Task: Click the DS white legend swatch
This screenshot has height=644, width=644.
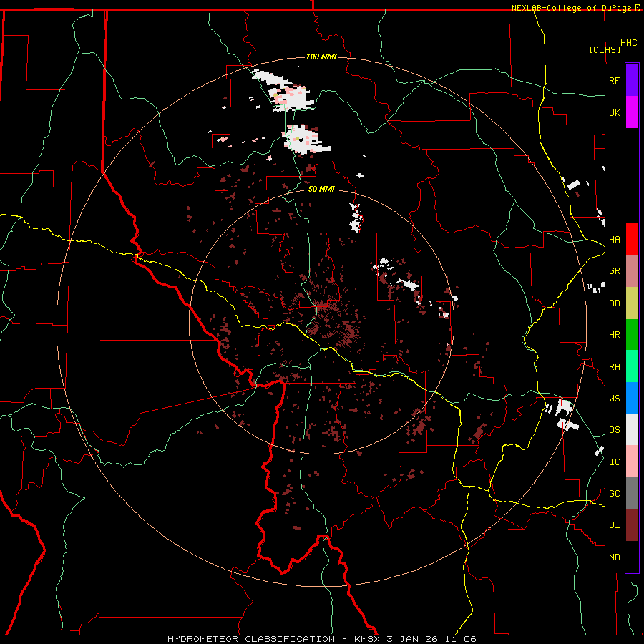Action: (632, 429)
